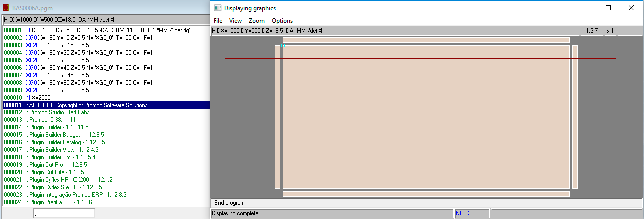
Task: Open the Zoom menu
Action: (x=257, y=21)
